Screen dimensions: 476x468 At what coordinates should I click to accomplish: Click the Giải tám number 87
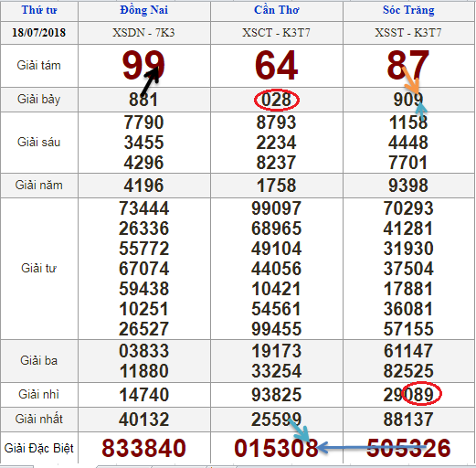coord(408,65)
